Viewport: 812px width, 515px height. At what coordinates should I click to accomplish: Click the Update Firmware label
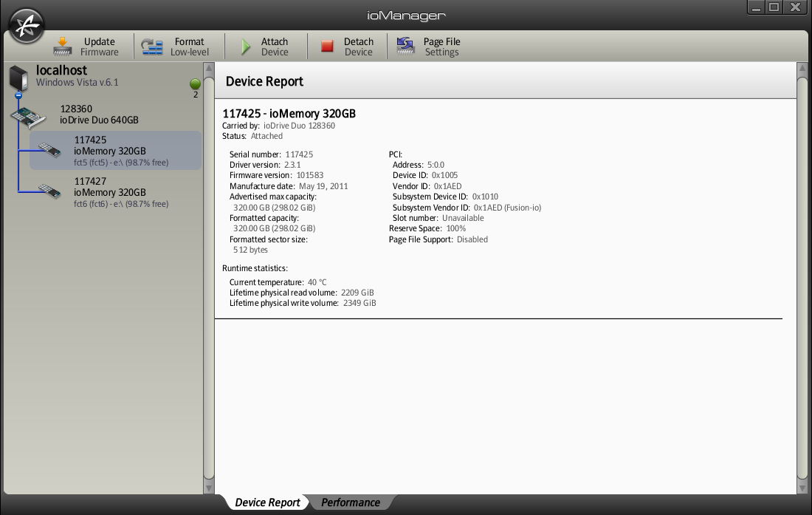click(99, 47)
